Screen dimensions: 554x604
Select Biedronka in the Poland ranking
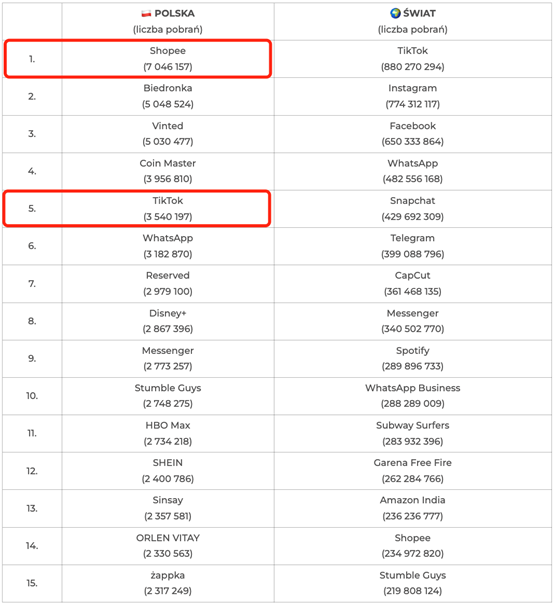point(168,96)
